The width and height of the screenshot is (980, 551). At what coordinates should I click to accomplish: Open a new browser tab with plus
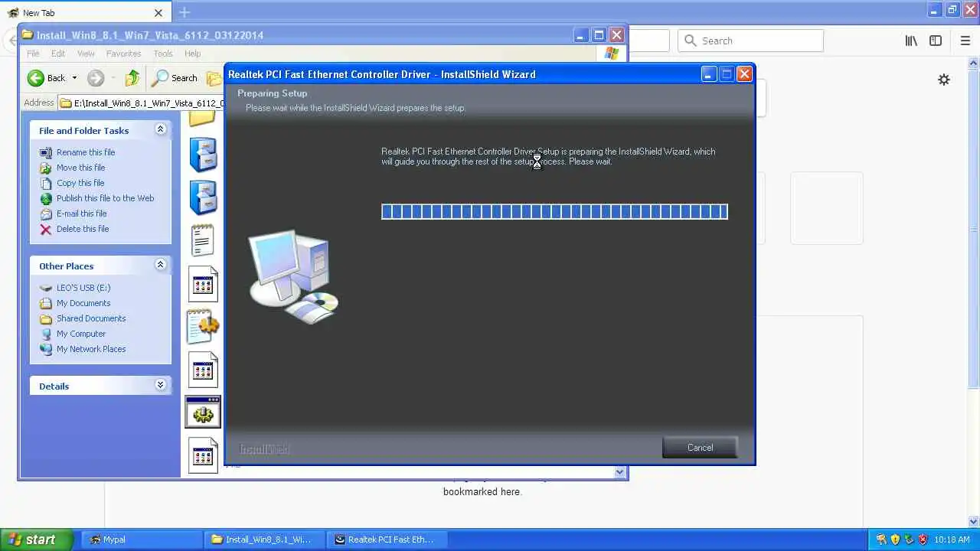pos(185,12)
